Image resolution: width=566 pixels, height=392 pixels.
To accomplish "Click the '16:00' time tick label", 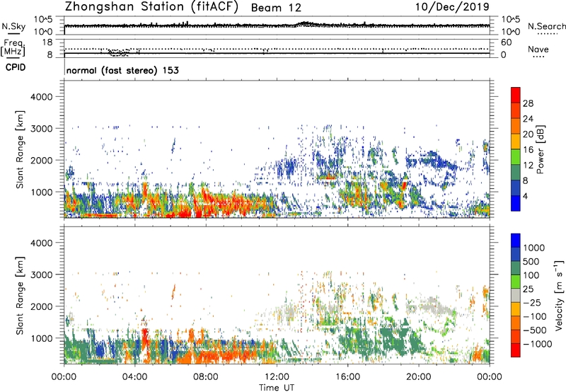I will point(347,377).
